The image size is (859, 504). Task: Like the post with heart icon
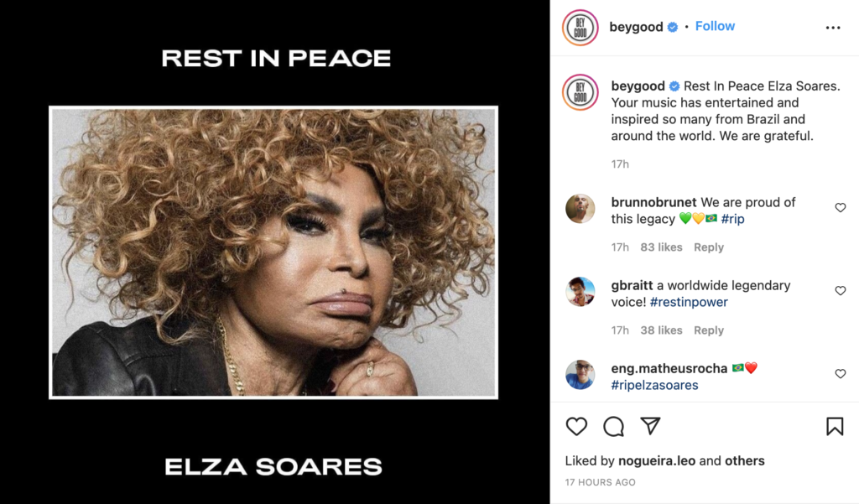tap(576, 426)
